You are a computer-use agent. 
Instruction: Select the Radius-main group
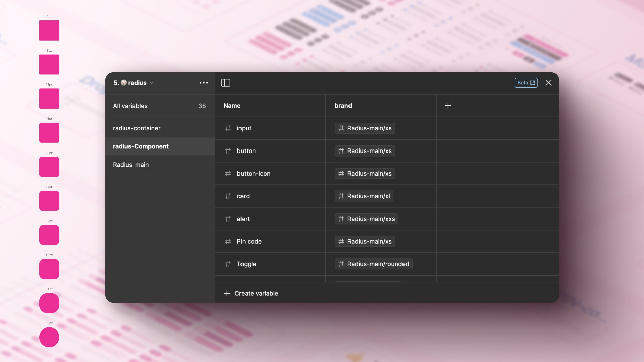pyautogui.click(x=160, y=165)
